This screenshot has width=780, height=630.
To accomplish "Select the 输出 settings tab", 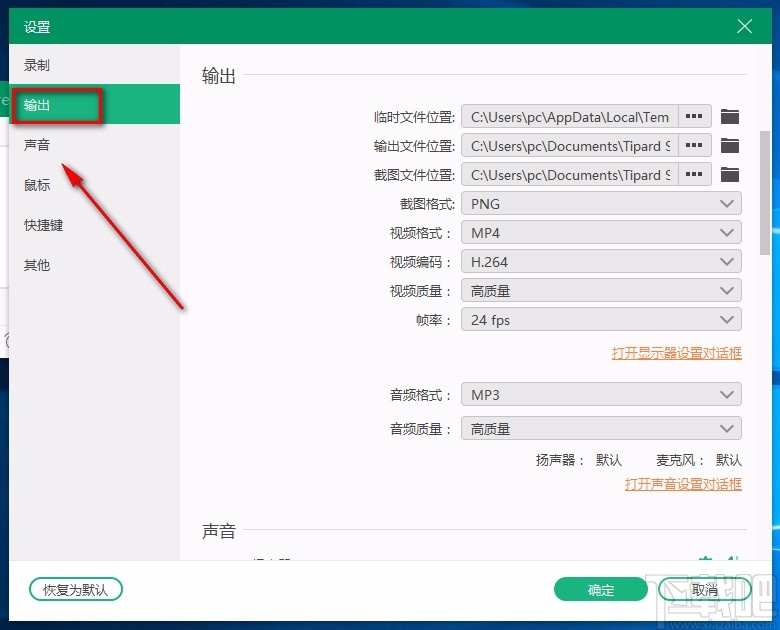I will click(95, 105).
